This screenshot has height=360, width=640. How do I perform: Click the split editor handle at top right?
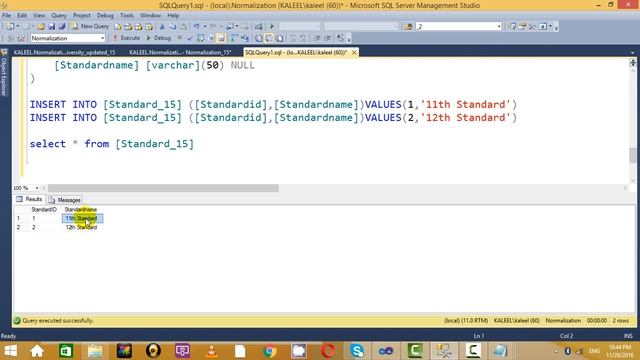(x=633, y=62)
